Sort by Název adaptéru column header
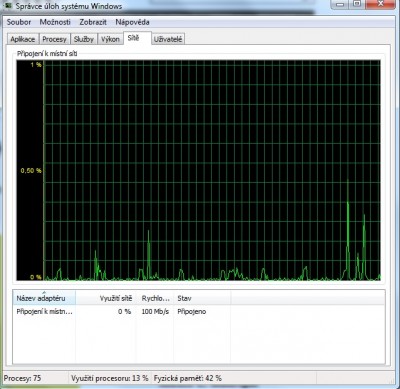This screenshot has height=389, width=400. (x=44, y=298)
